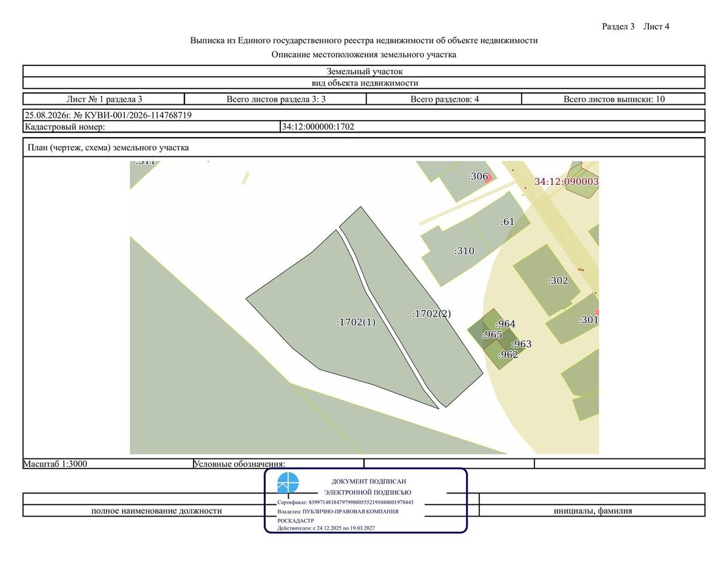
Task: Click parcel label ":310" on the map
Action: pyautogui.click(x=464, y=251)
